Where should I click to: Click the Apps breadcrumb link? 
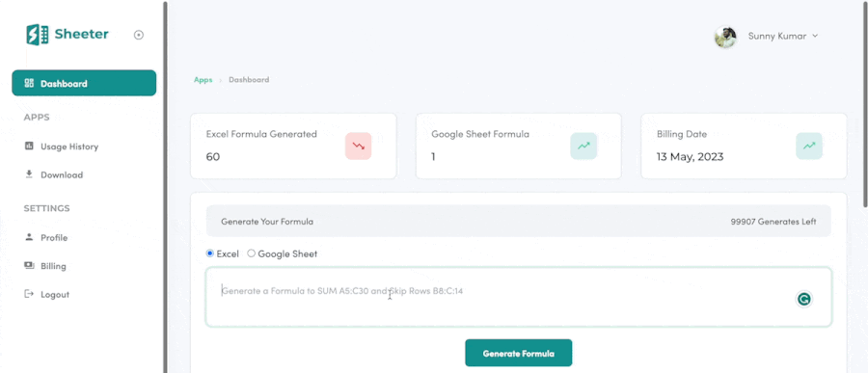click(x=203, y=80)
